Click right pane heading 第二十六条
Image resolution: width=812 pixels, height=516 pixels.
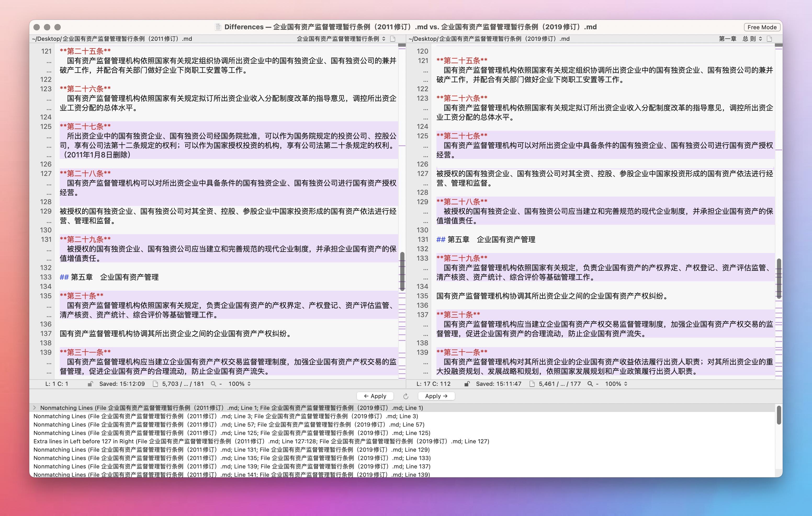click(462, 98)
